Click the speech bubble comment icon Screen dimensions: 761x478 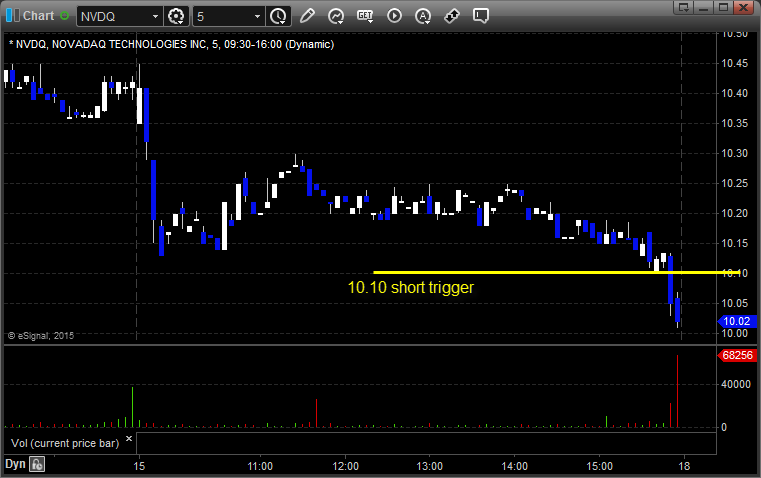[x=480, y=16]
